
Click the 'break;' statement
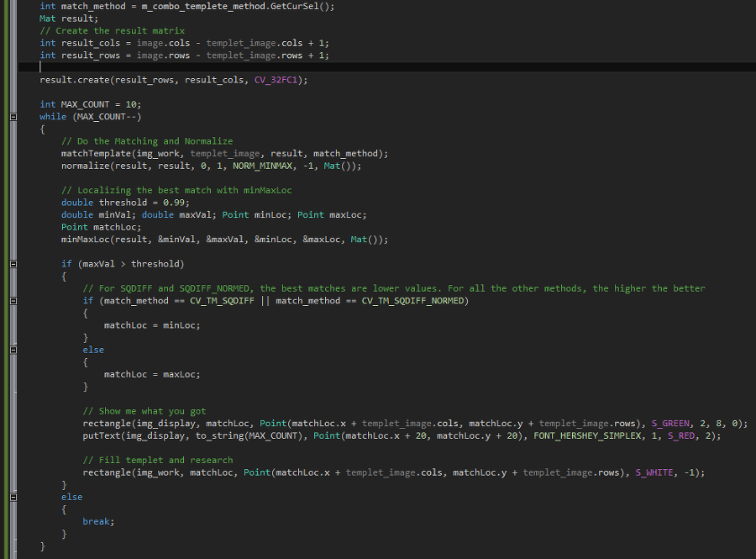98,521
